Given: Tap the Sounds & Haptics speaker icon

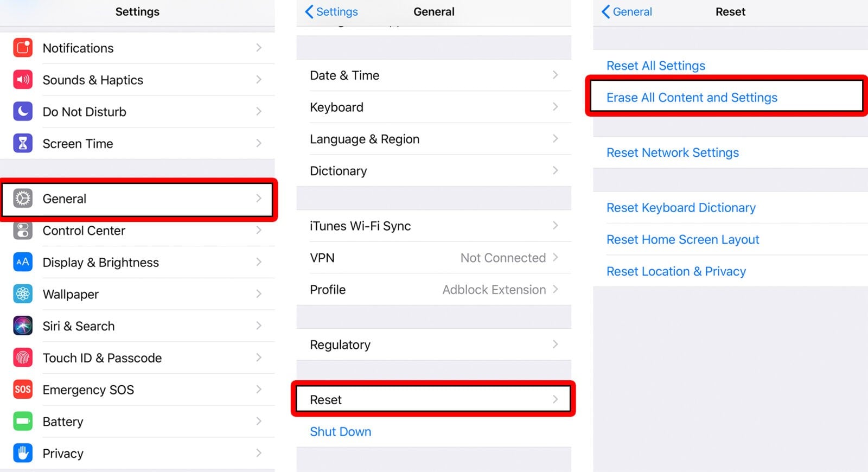Looking at the screenshot, I should (x=23, y=80).
